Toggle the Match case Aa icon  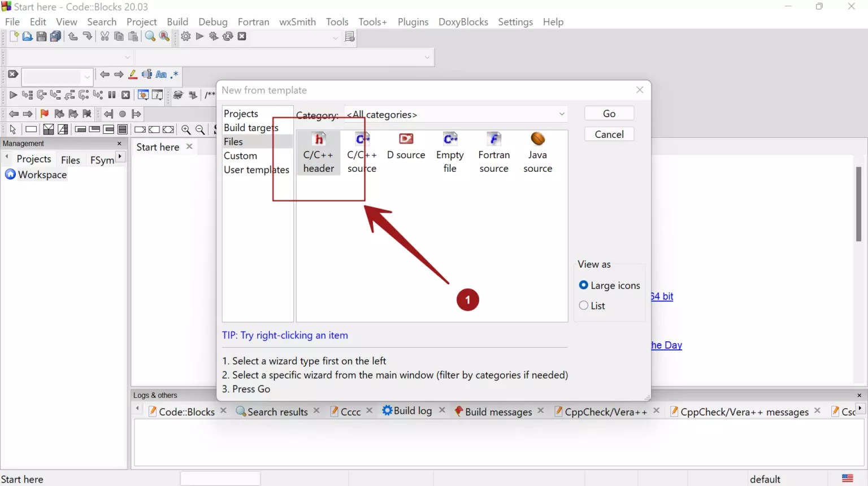(161, 75)
